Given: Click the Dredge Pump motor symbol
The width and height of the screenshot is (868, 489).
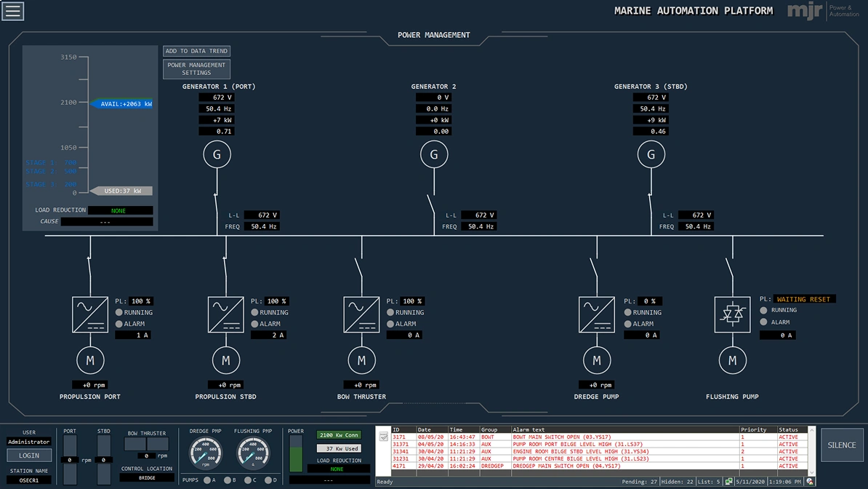Looking at the screenshot, I should [x=597, y=360].
